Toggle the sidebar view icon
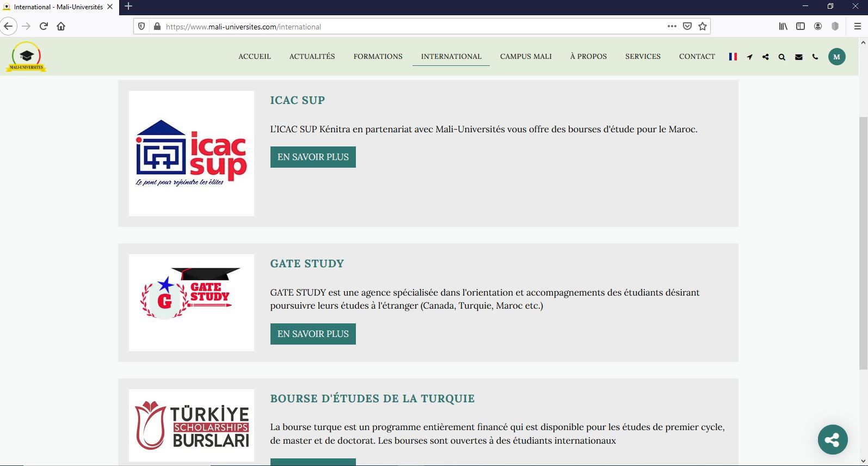This screenshot has width=868, height=466. pyautogui.click(x=801, y=26)
